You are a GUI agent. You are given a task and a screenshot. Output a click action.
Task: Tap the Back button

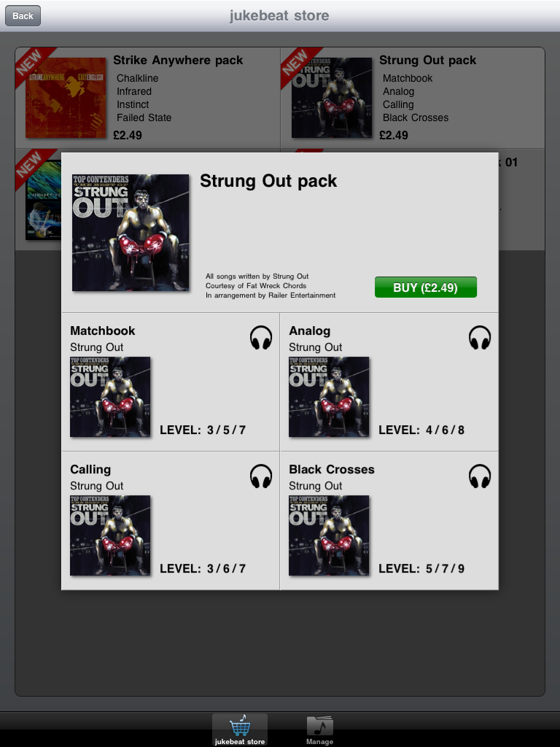tap(23, 16)
